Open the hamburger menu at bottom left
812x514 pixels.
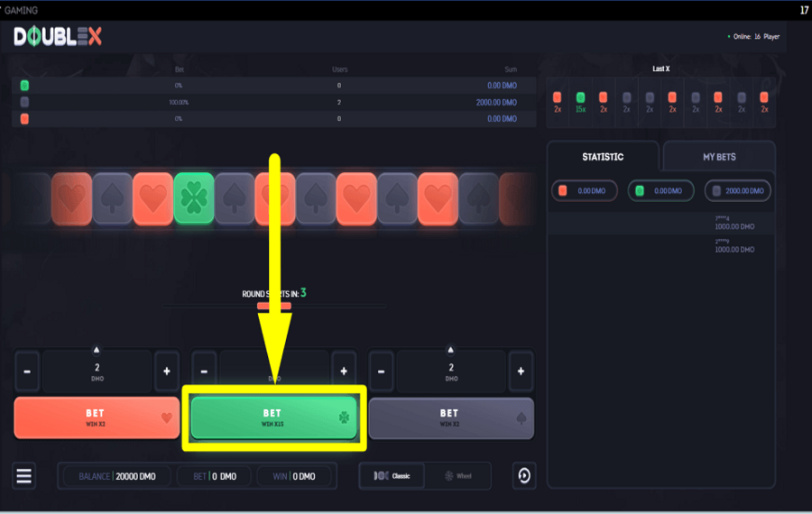pyautogui.click(x=24, y=476)
